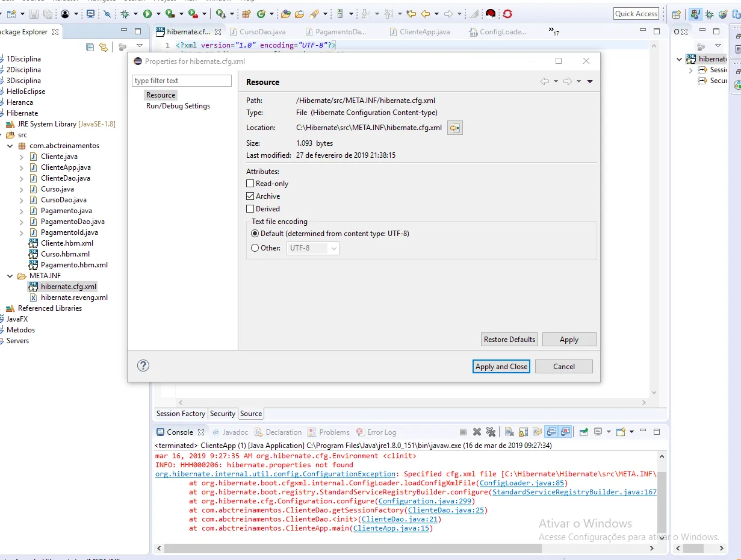Click the Debug bug icon in toolbar
The image size is (741, 560).
pos(125,13)
